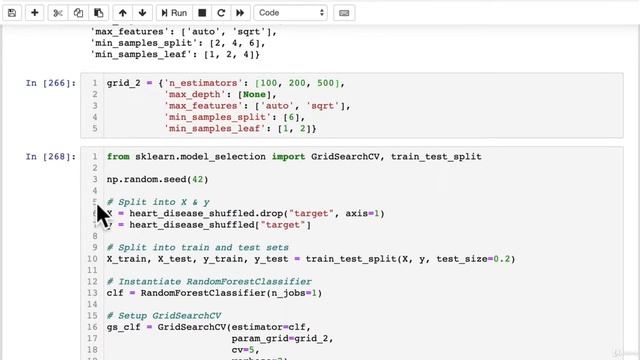This screenshot has height=360, width=640.
Task: Select cell In [266] prompt
Action: pyautogui.click(x=51, y=83)
